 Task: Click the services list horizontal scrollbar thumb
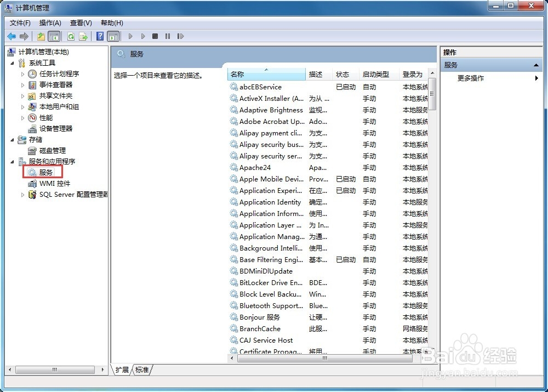click(325, 358)
